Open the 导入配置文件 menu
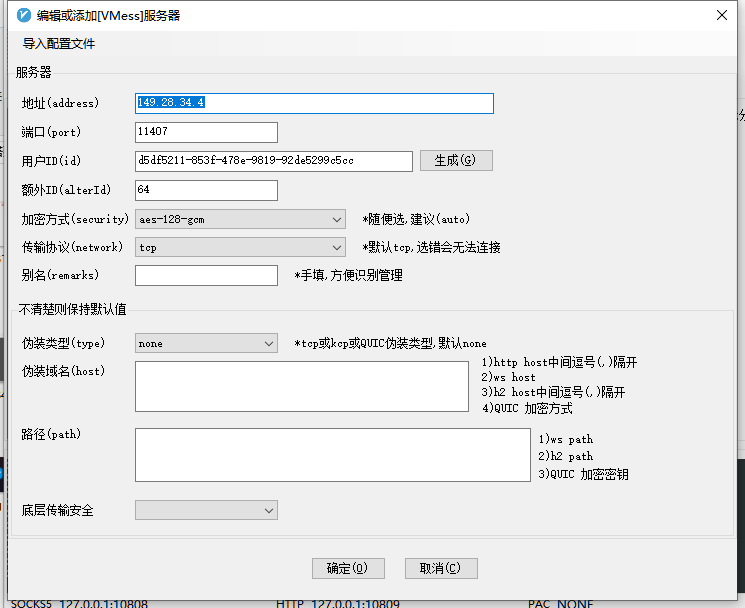Viewport: 745px width, 608px height. click(59, 44)
